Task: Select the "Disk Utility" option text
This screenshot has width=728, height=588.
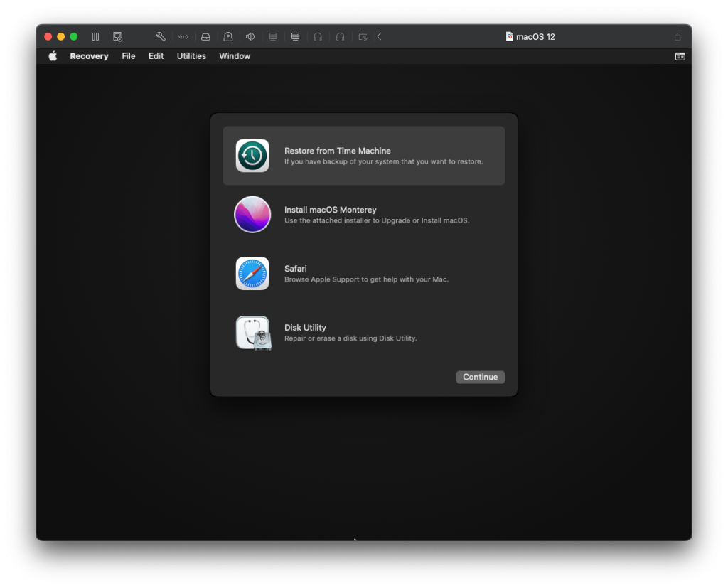Action: [x=305, y=328]
